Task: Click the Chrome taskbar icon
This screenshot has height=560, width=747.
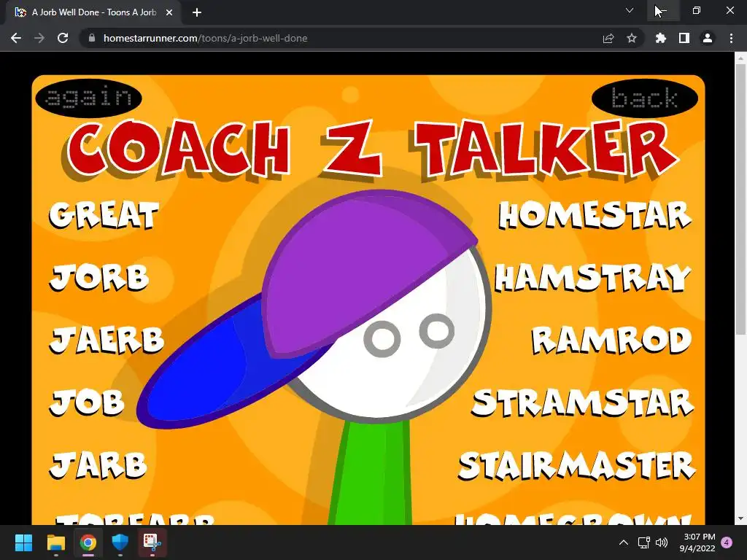Action: point(88,542)
